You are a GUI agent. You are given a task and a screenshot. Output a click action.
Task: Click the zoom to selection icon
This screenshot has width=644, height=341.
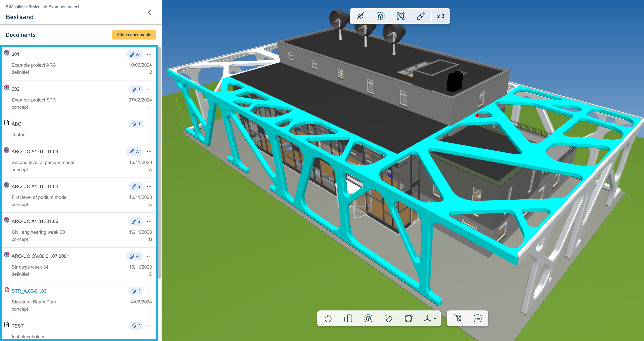coord(401,16)
